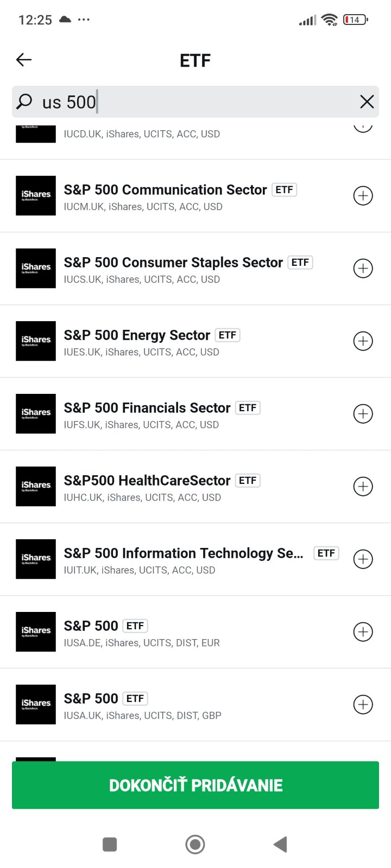Tap iShares logo for Communication Sector
Image resolution: width=391 pixels, height=868 pixels.
(x=36, y=196)
